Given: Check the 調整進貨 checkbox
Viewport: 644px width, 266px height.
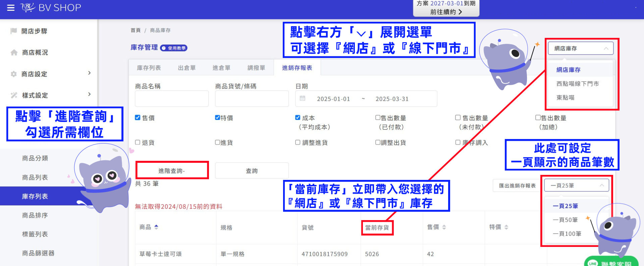Looking at the screenshot, I should pos(298,142).
